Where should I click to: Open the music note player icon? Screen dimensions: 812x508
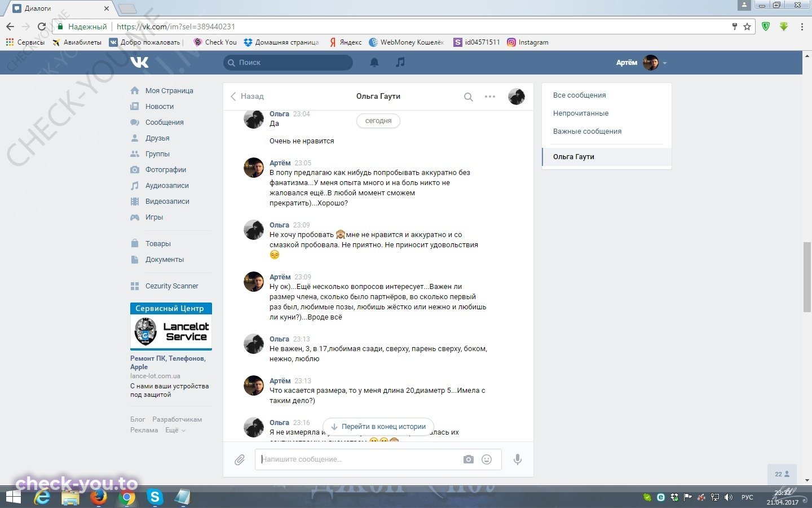[400, 62]
